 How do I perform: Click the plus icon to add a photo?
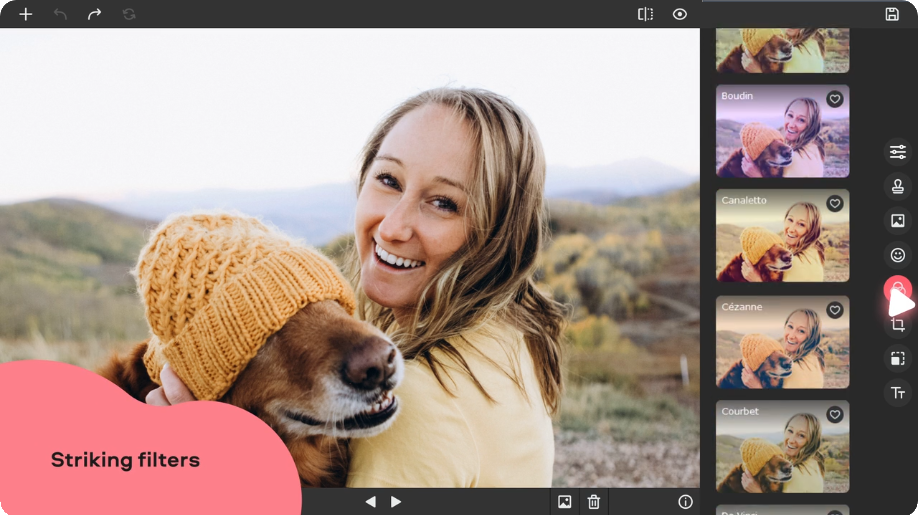click(x=26, y=14)
